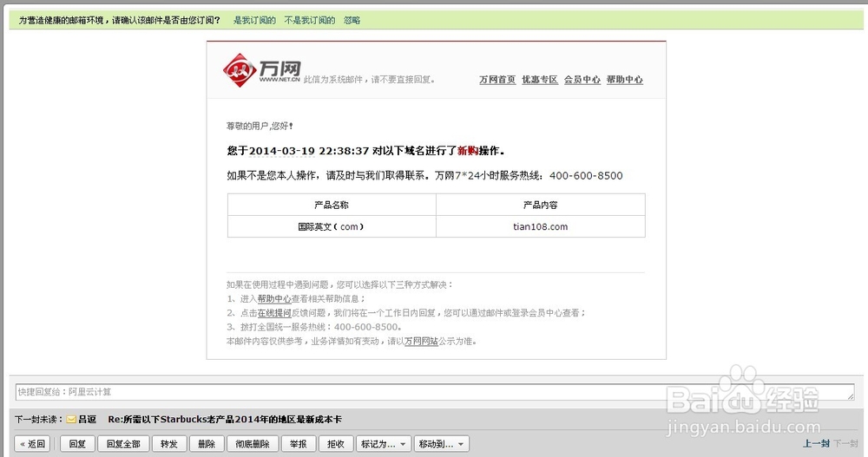Click the tian108.com table cell

tap(540, 226)
